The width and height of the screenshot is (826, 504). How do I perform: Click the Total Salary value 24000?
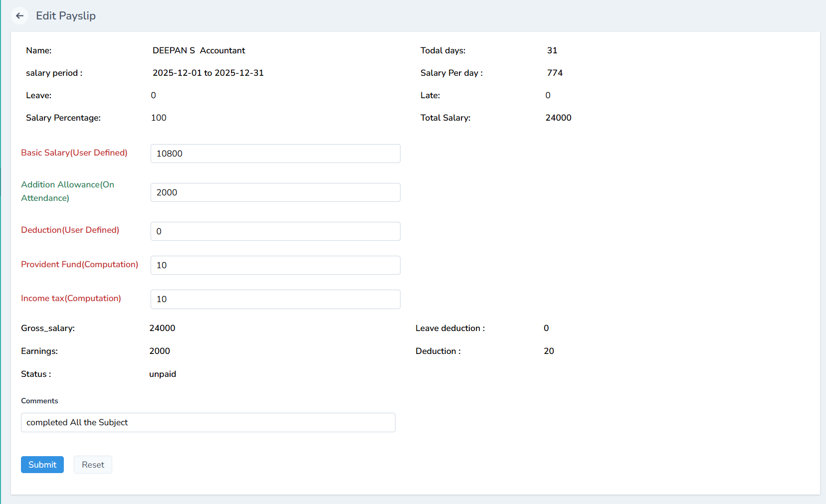pyautogui.click(x=558, y=118)
